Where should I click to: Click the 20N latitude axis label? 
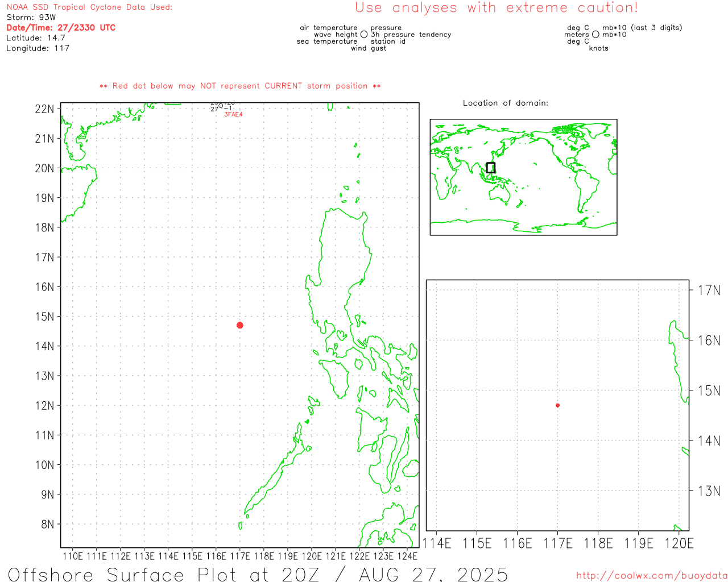pyautogui.click(x=45, y=168)
